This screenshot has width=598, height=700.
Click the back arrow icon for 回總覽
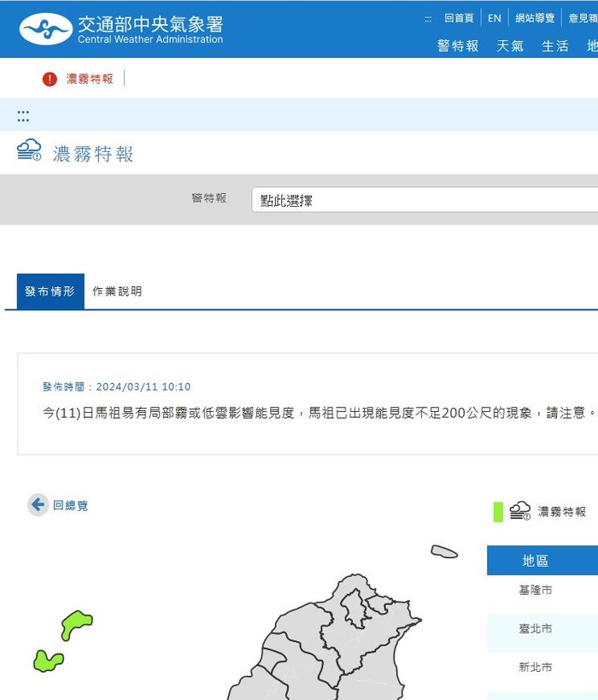tap(38, 505)
